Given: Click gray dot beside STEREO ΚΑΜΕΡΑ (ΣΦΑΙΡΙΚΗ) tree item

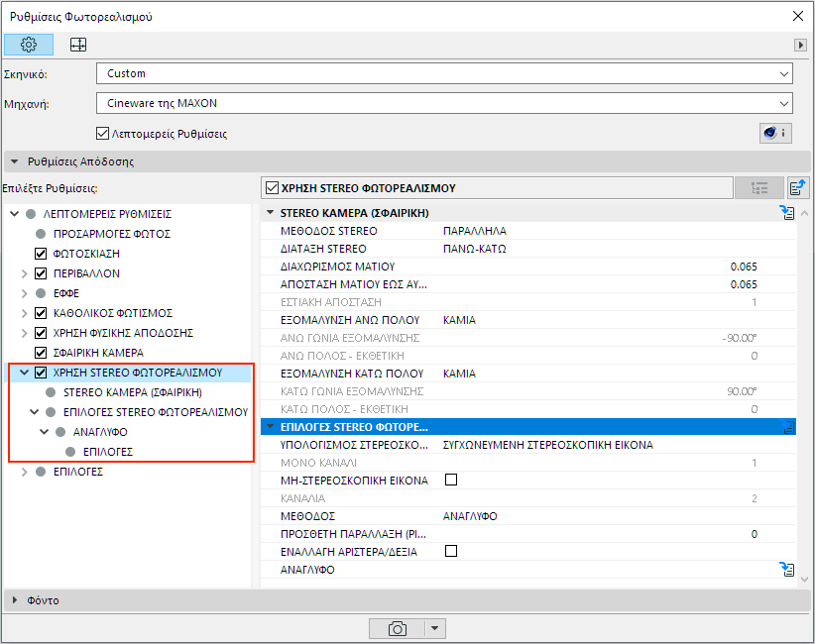Looking at the screenshot, I should [x=51, y=392].
